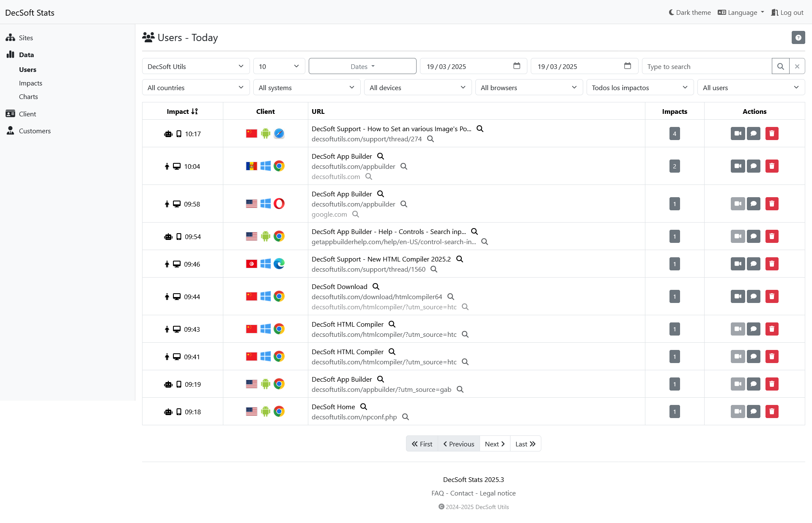
Task: Open the All browsers dropdown
Action: point(529,87)
